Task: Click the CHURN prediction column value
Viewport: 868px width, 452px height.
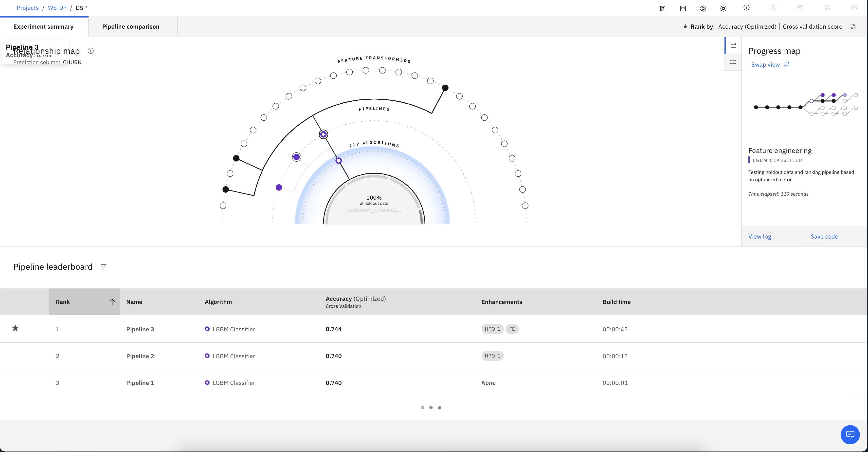Action: tap(72, 62)
